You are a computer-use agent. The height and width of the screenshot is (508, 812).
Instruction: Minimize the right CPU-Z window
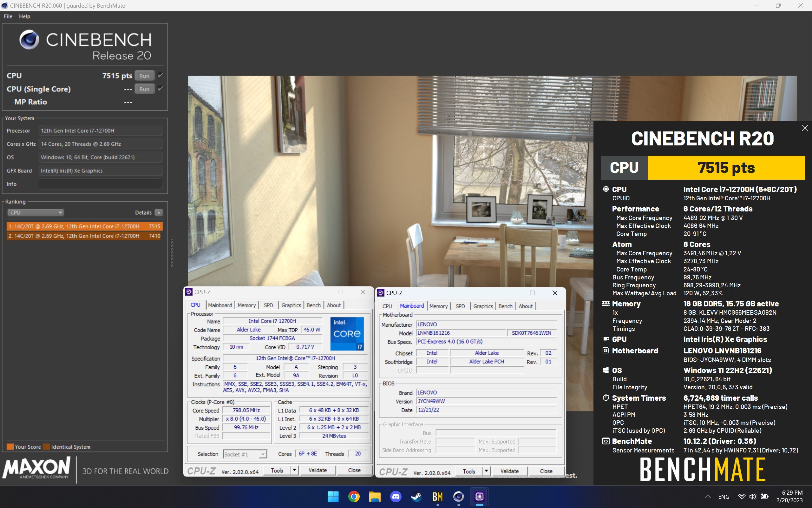point(510,293)
